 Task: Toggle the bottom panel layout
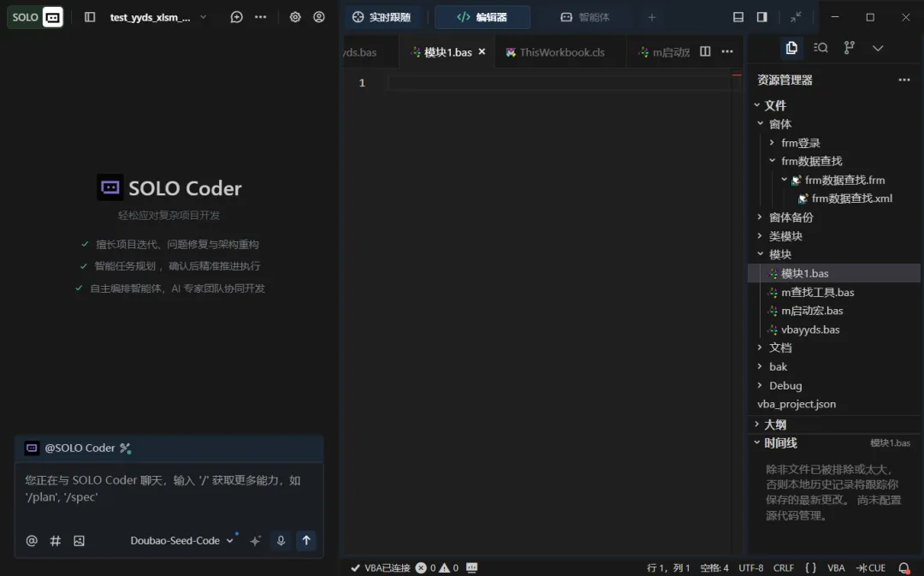(737, 17)
